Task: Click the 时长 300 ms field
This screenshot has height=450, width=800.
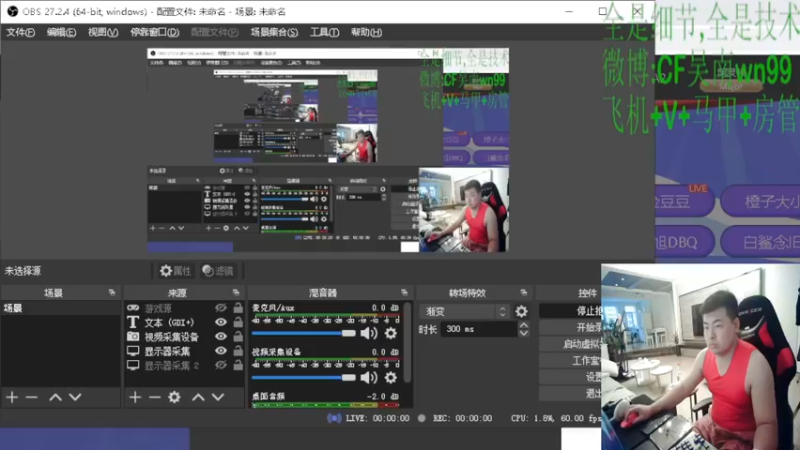Action: coord(479,329)
